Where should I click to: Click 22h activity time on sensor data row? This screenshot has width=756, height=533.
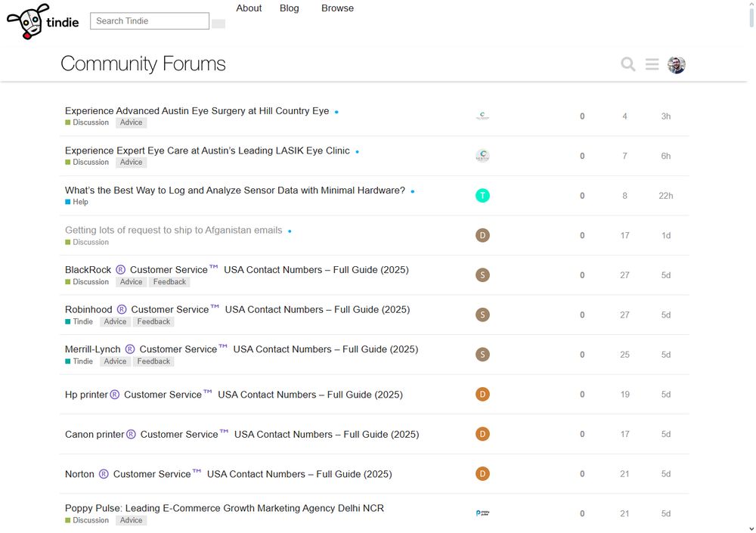[666, 196]
